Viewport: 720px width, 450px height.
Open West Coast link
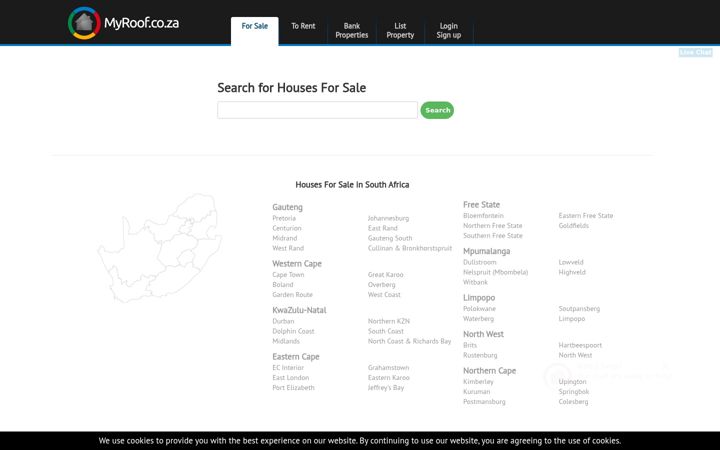click(384, 295)
